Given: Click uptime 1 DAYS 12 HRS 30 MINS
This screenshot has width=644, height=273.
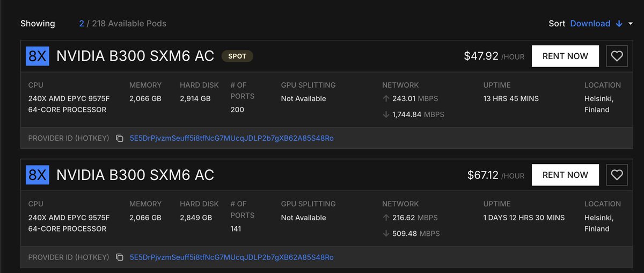Looking at the screenshot, I should pyautogui.click(x=524, y=218).
